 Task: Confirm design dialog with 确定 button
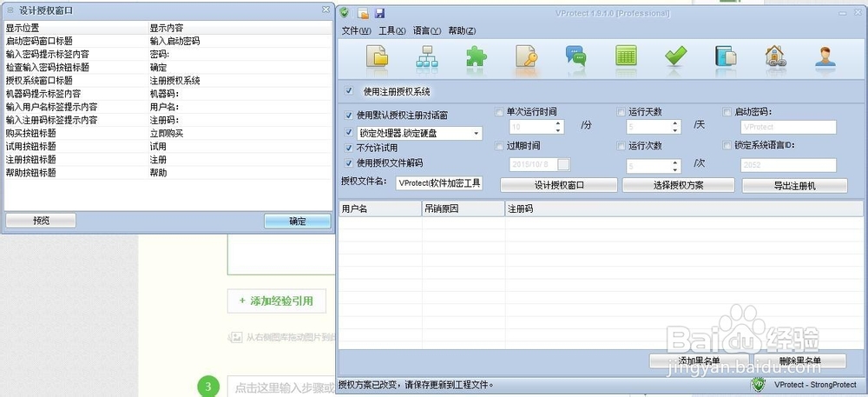click(x=297, y=221)
